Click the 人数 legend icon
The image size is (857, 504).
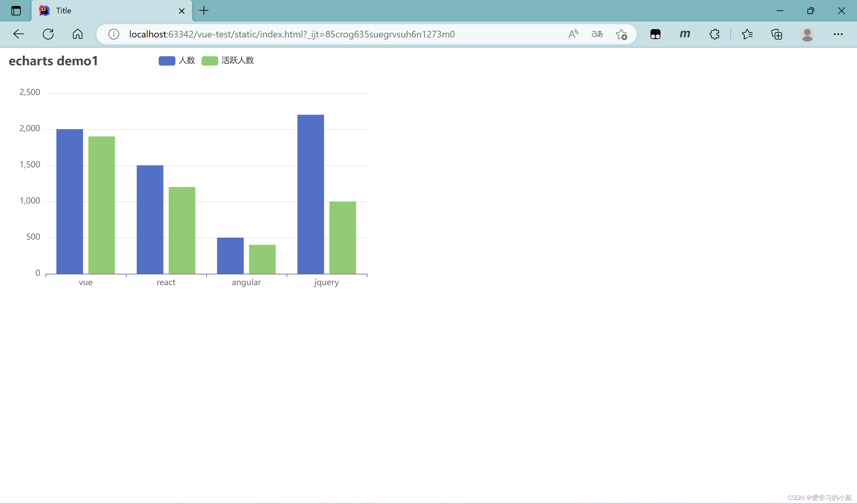pyautogui.click(x=166, y=60)
